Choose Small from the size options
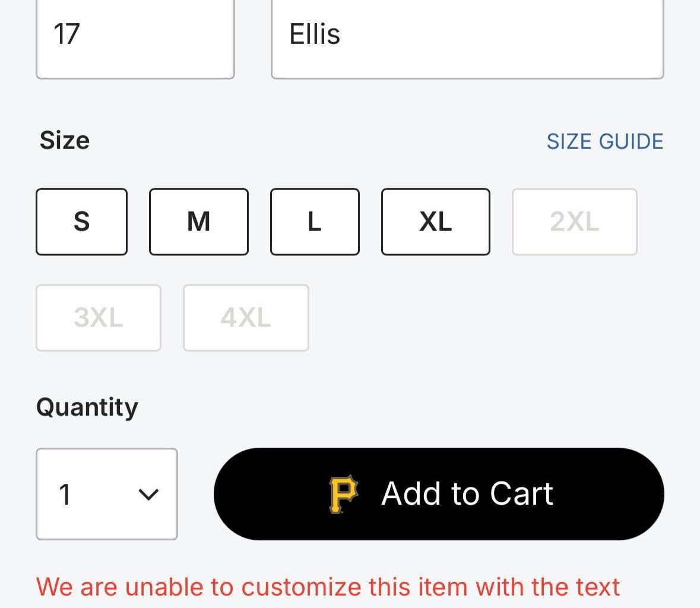 [x=81, y=221]
